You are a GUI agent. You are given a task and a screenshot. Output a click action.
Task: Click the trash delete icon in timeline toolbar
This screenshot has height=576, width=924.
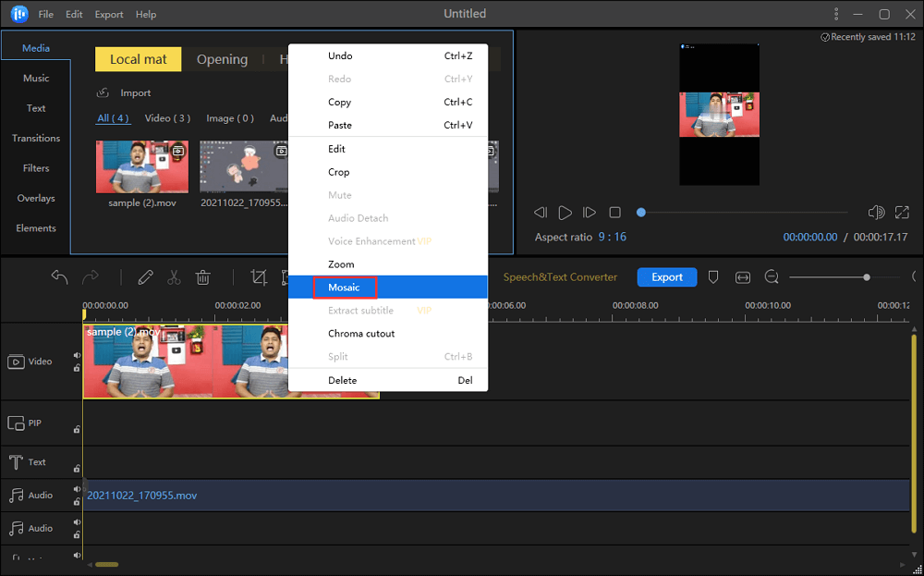click(x=203, y=277)
